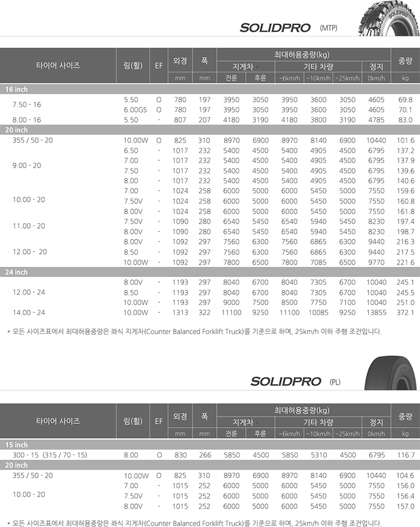
Task: Click the outer diameter '807'
Action: tap(180, 119)
